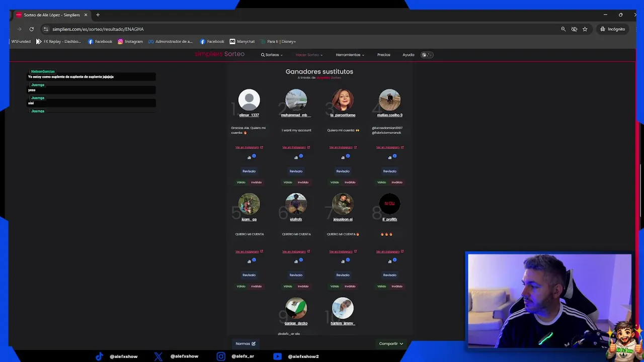Click the stats bar icon under elalfrofx
This screenshot has width=644, height=362.
tap(296, 261)
